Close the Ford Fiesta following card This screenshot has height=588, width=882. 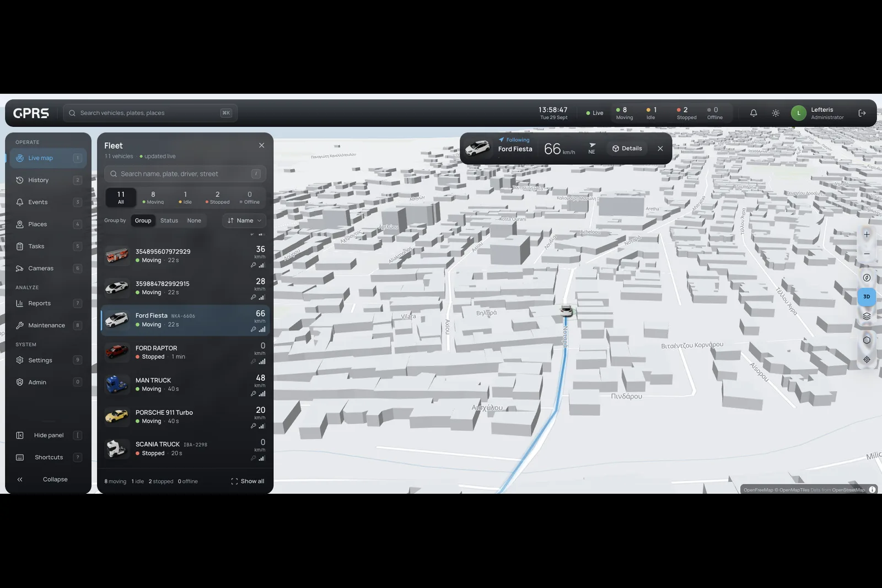(x=660, y=148)
